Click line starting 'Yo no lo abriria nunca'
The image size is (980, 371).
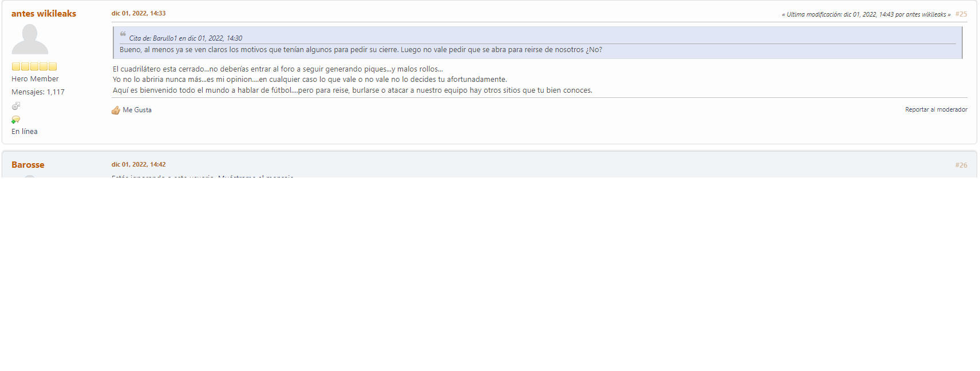pyautogui.click(x=310, y=80)
